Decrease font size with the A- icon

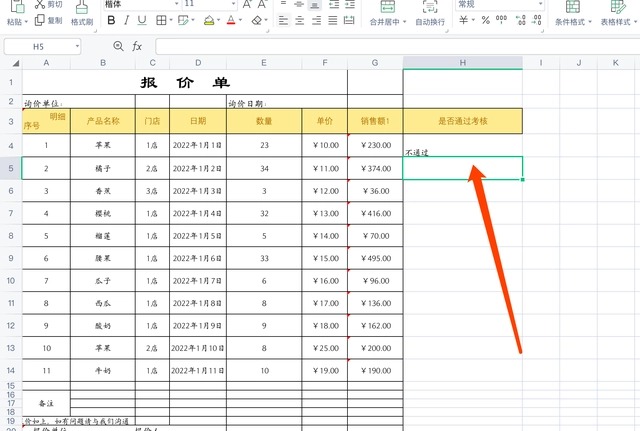coord(262,4)
